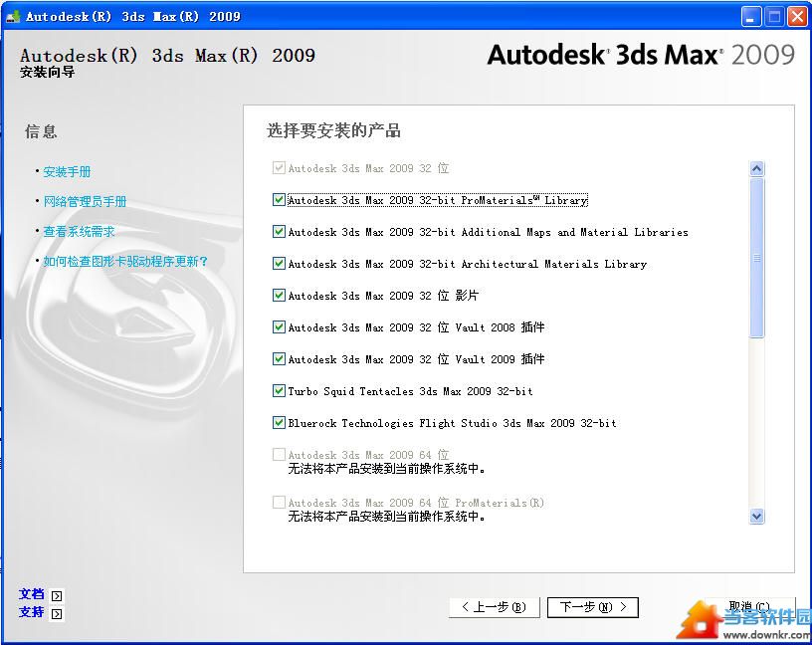This screenshot has width=812, height=645.
Task: Close the installer window
Action: 797,17
